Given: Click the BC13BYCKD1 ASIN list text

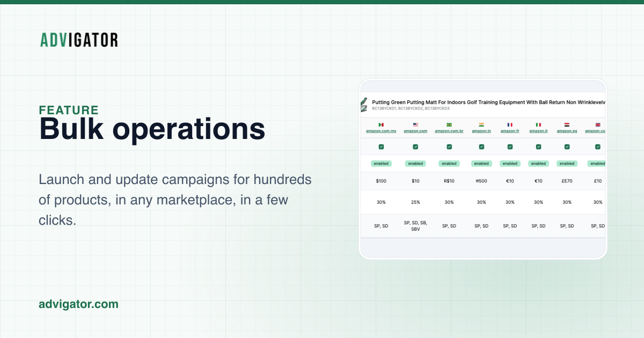Looking at the screenshot, I should 411,108.
